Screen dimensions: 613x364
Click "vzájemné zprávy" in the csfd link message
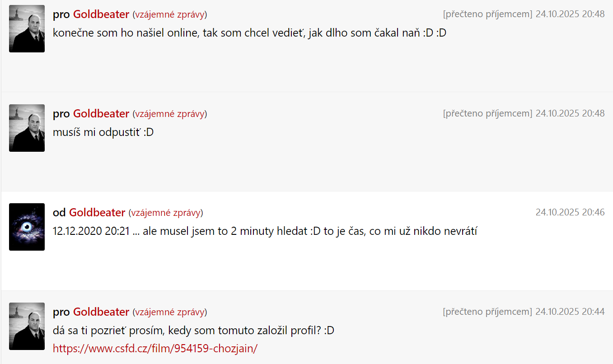tap(169, 313)
